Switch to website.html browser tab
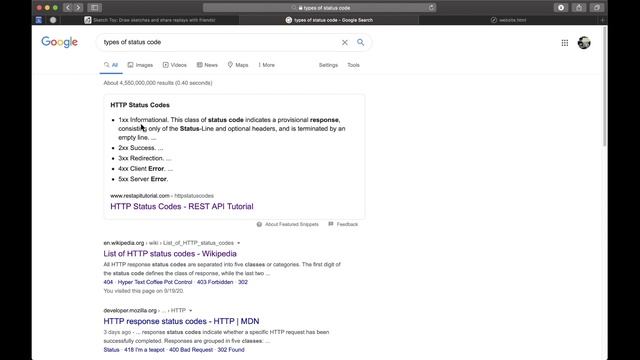Viewport: 640px width, 360px height. [x=509, y=20]
